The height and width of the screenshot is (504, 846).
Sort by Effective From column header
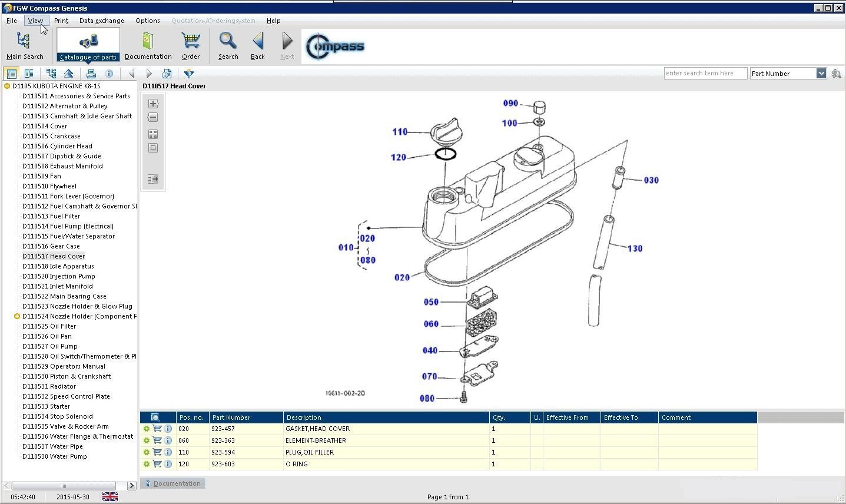[572, 417]
